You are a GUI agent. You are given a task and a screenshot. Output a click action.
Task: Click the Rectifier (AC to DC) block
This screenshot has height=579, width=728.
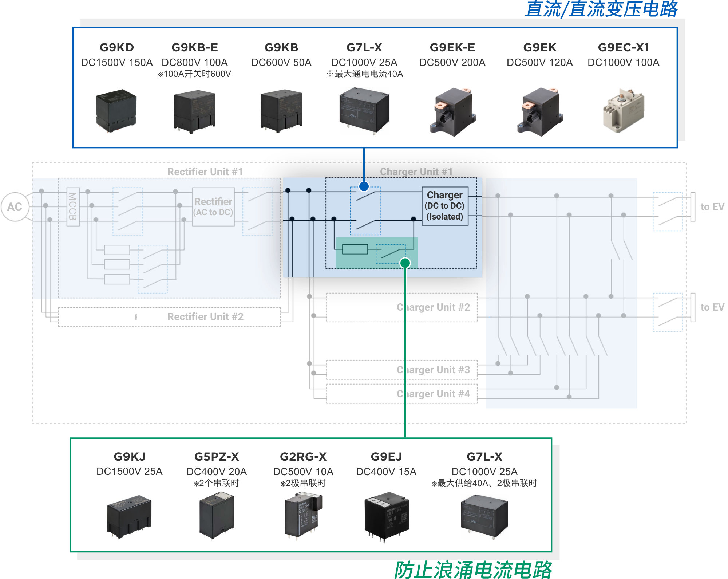213,206
